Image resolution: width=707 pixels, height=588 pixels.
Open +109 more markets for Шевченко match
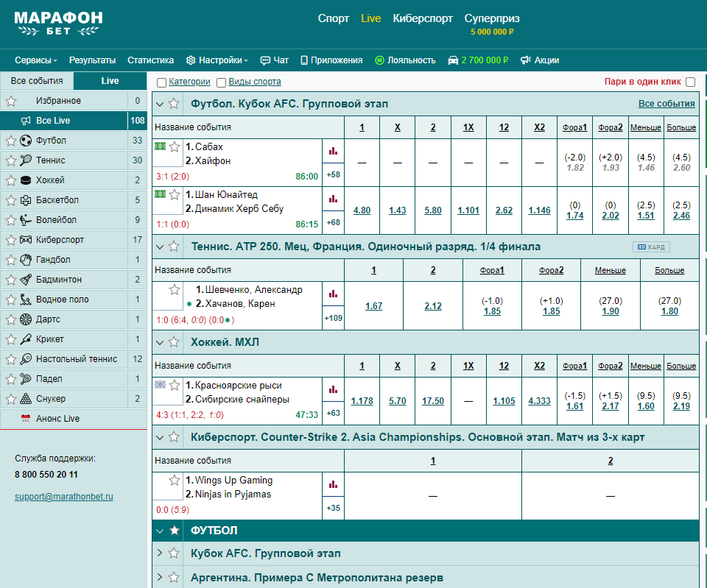tap(333, 318)
